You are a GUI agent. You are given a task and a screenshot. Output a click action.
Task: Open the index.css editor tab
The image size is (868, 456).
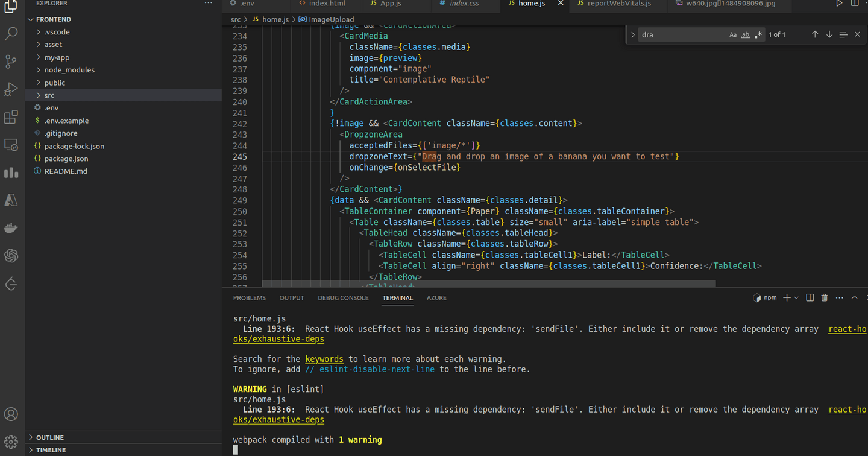(464, 4)
